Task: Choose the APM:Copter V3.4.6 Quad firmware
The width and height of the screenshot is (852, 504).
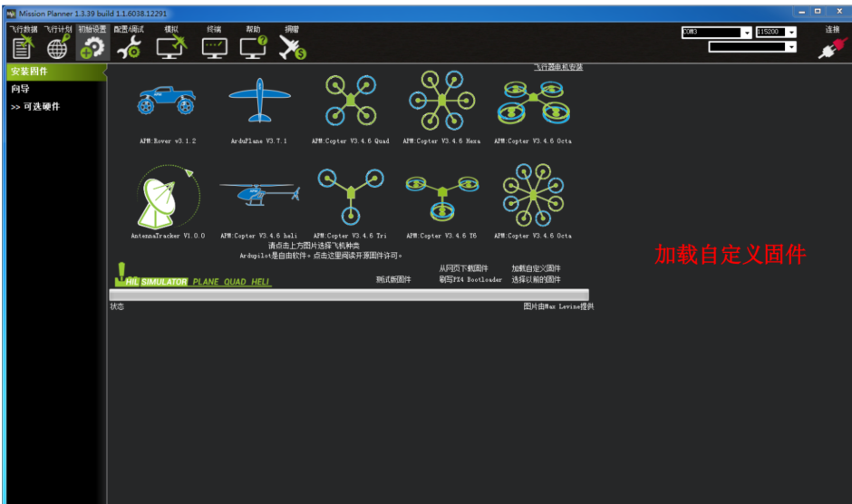Action: click(351, 100)
